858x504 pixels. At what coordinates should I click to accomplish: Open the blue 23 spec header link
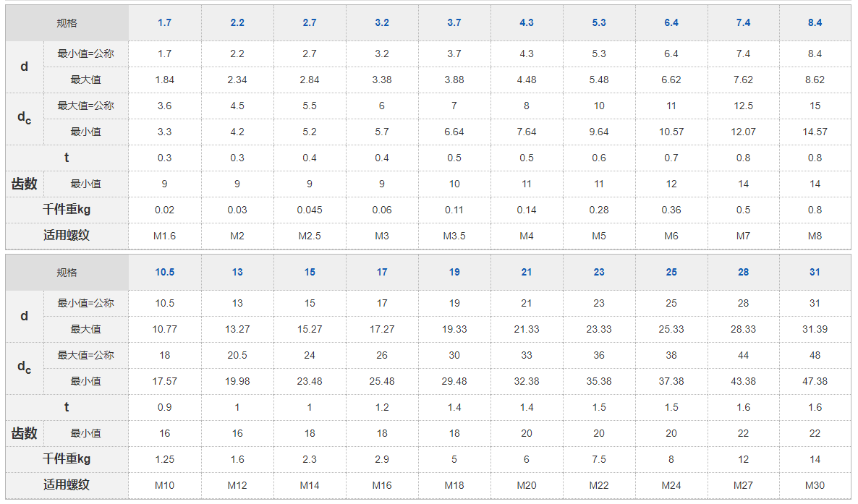coord(598,273)
